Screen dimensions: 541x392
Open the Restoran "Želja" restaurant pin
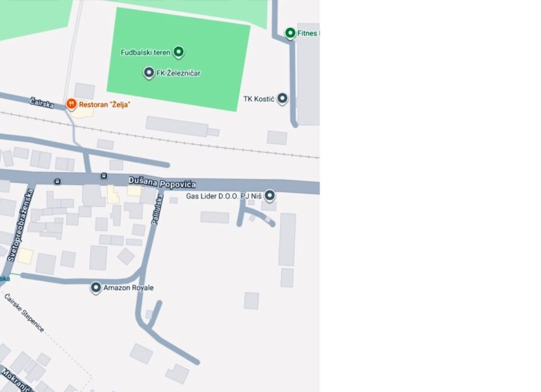tap(71, 104)
